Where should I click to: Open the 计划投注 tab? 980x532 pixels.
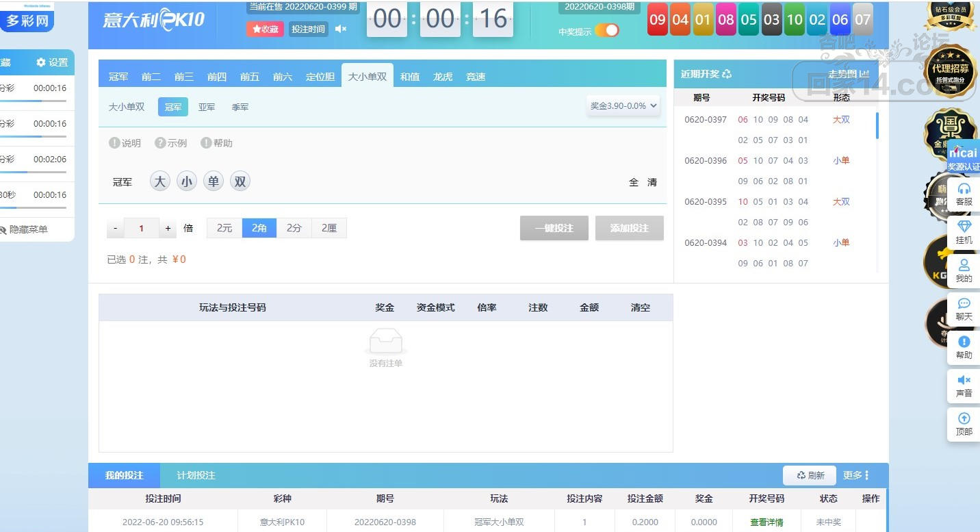pyautogui.click(x=196, y=475)
